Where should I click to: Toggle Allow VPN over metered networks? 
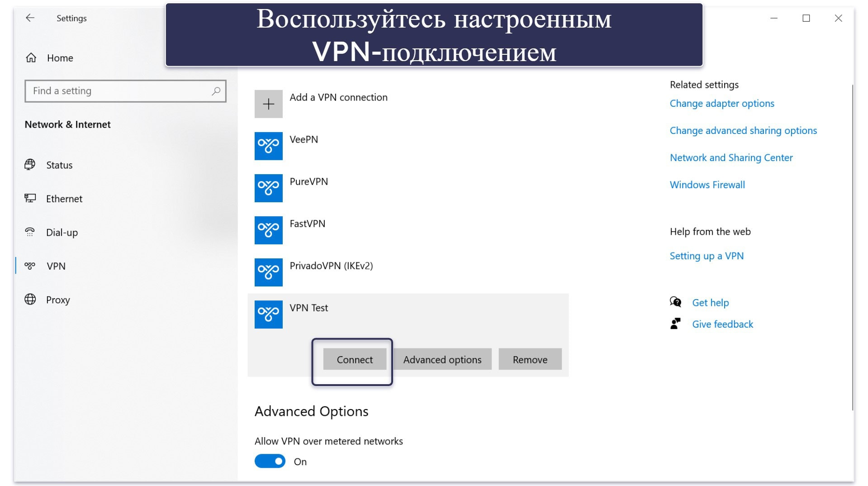click(270, 461)
